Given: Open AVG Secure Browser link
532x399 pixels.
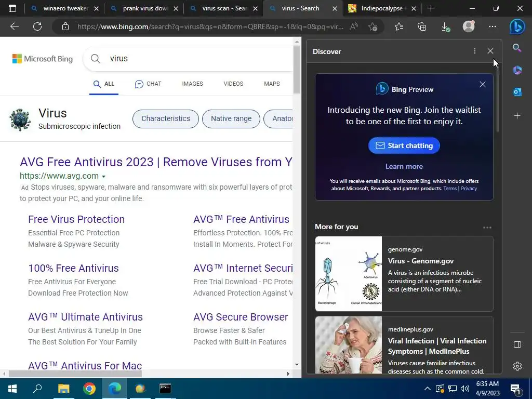Looking at the screenshot, I should pos(241,317).
